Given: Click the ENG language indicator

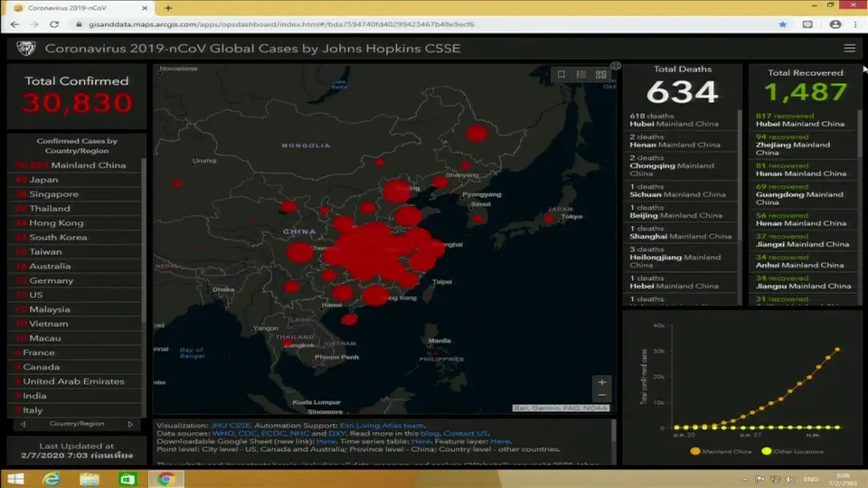Looking at the screenshot, I should 810,479.
